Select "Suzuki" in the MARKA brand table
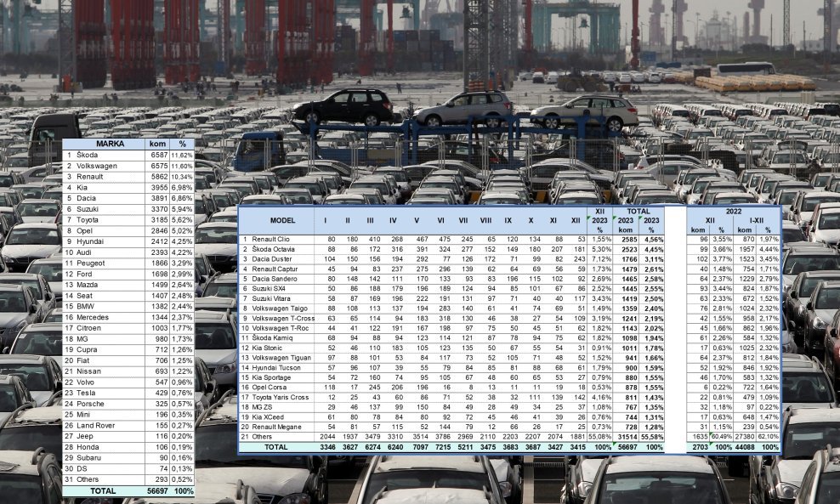The width and height of the screenshot is (840, 504). click(x=88, y=209)
